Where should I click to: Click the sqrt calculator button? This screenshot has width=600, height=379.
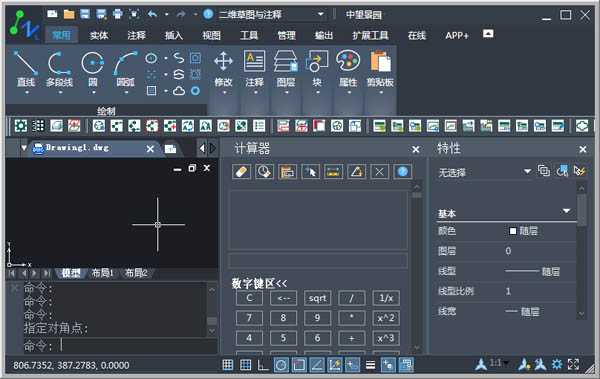(317, 298)
